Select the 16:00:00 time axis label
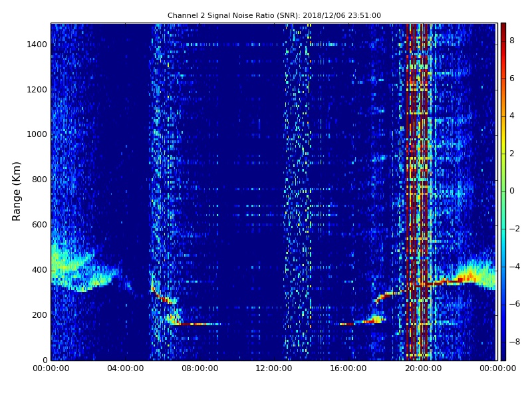The height and width of the screenshot is (399, 532). pyautogui.click(x=348, y=369)
